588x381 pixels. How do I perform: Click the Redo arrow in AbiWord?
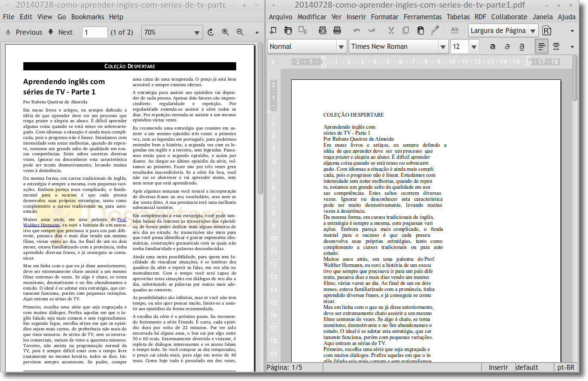coord(372,30)
